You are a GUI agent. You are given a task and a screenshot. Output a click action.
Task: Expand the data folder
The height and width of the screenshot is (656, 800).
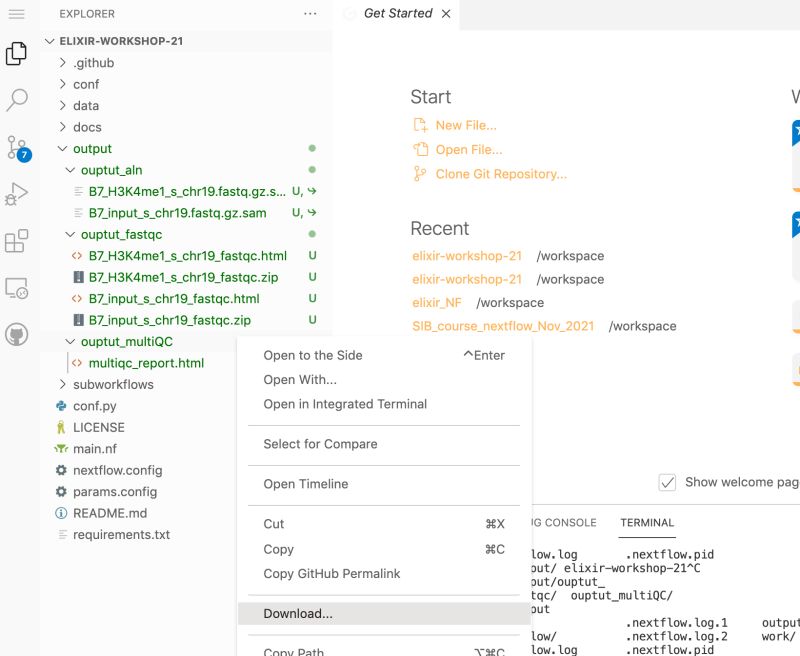click(x=62, y=106)
